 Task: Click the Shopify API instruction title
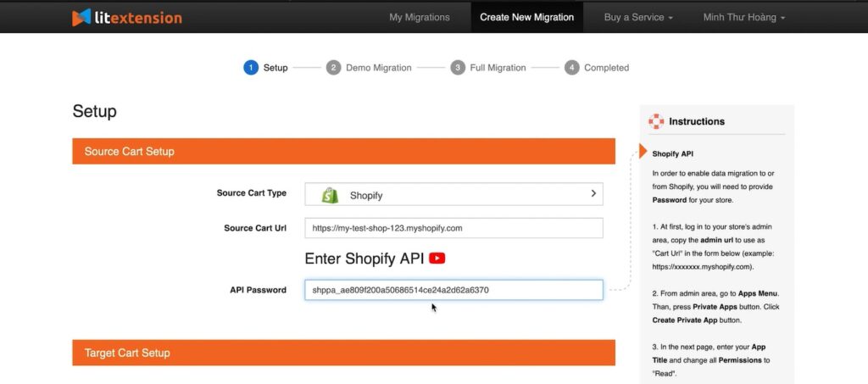pyautogui.click(x=672, y=153)
